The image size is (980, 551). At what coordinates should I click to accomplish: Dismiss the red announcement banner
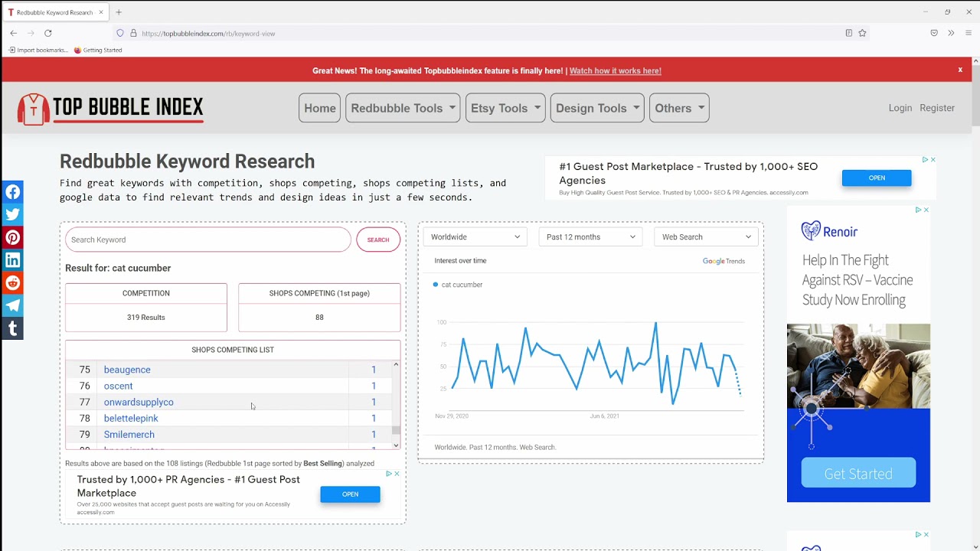[x=960, y=70]
